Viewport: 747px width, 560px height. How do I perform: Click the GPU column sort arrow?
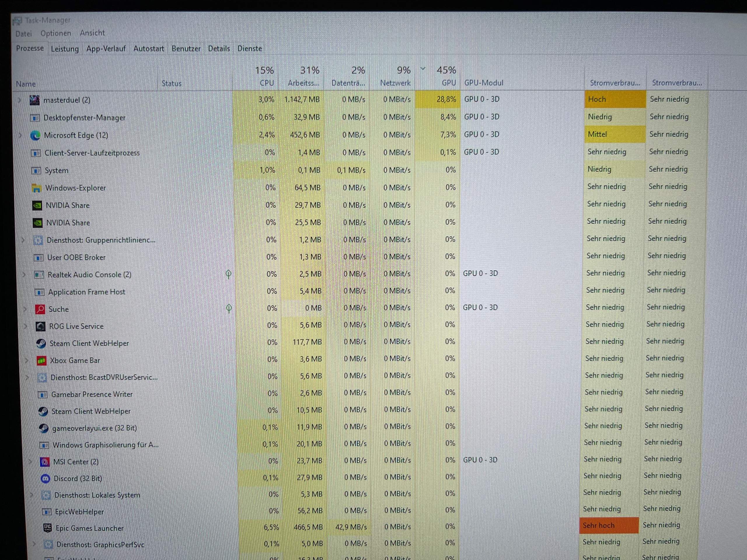(x=423, y=69)
